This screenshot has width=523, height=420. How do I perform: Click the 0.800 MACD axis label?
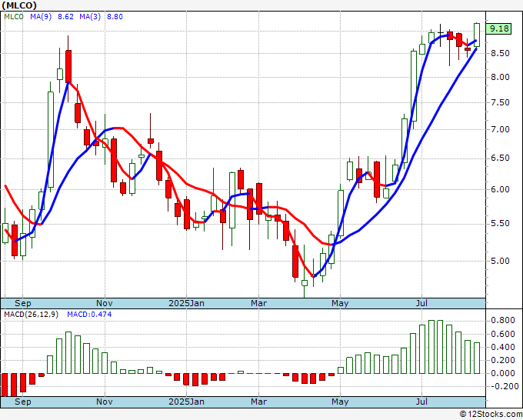point(503,321)
